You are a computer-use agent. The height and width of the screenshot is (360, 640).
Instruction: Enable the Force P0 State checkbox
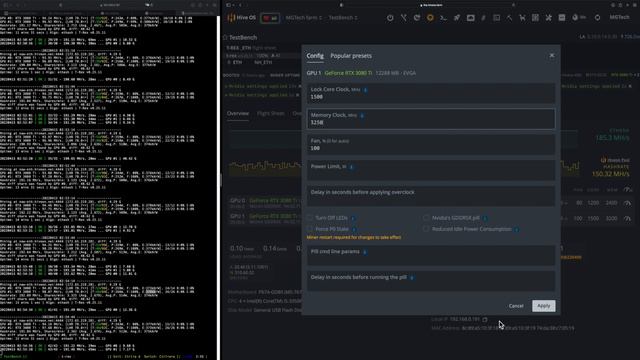(x=310, y=229)
